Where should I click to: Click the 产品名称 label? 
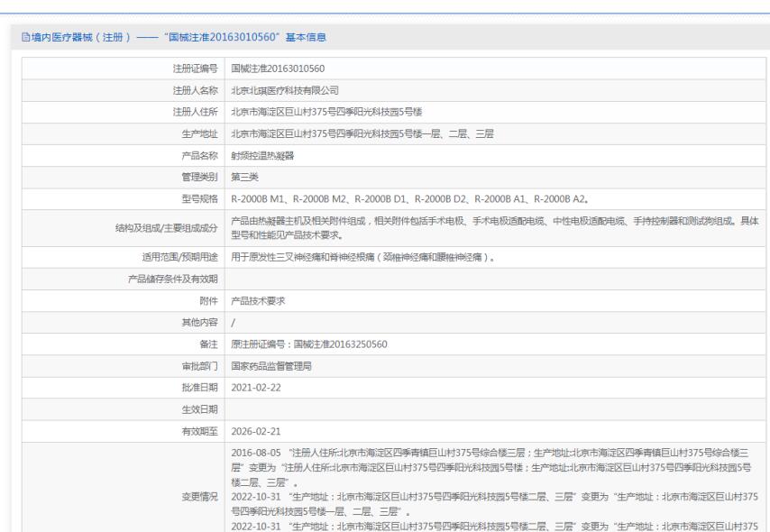(199, 156)
